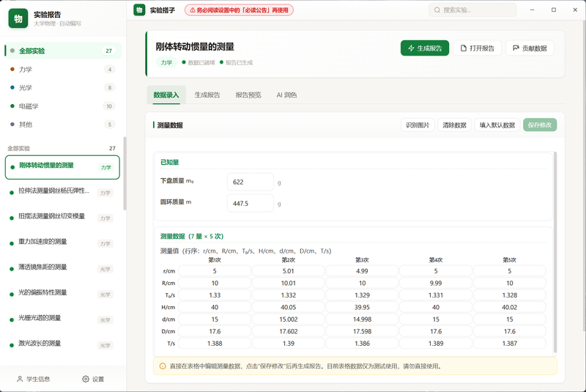Open 学生信息 via the person icon

20,379
